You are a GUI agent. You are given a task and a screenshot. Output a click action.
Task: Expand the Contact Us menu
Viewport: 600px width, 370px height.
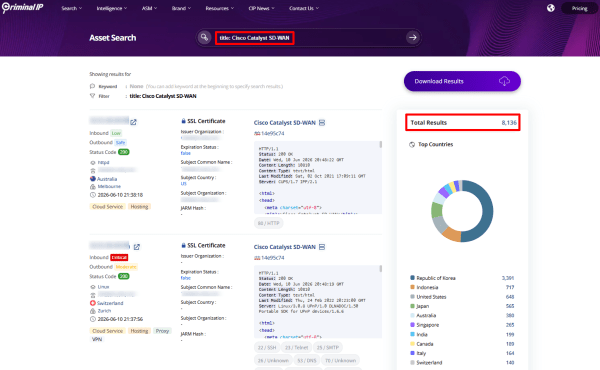[304, 8]
